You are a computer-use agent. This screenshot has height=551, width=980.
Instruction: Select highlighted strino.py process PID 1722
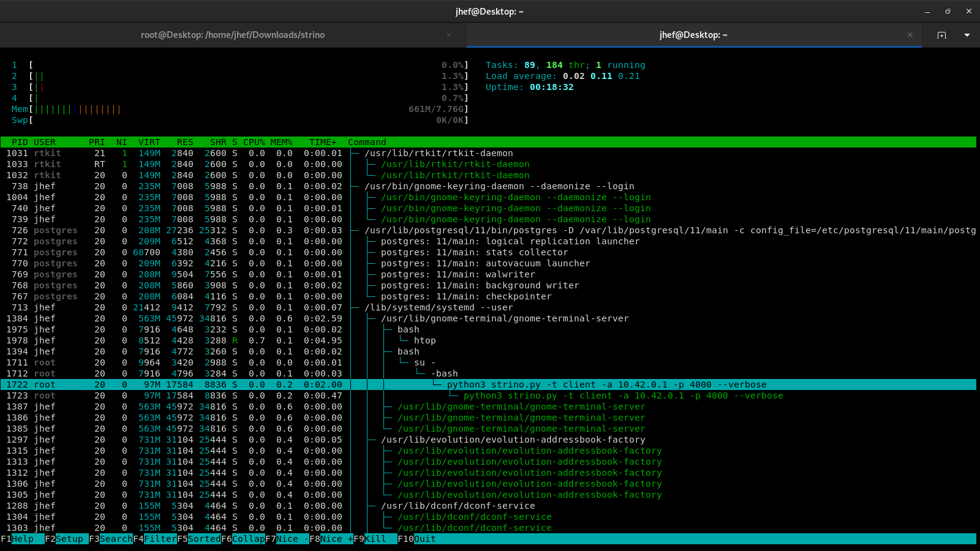tap(488, 384)
